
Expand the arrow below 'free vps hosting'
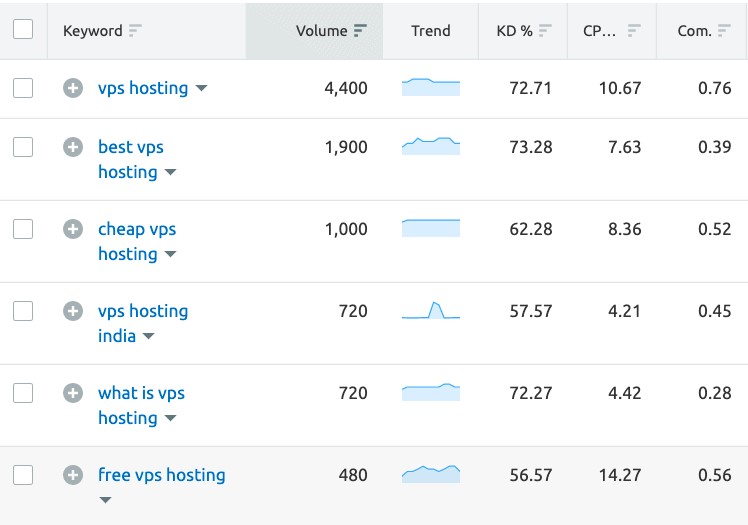pyautogui.click(x=105, y=500)
